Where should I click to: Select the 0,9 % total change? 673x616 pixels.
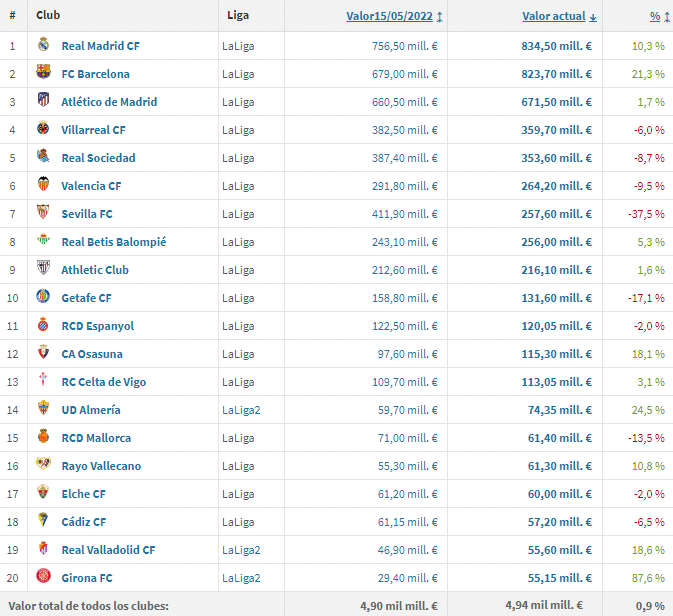coord(650,606)
